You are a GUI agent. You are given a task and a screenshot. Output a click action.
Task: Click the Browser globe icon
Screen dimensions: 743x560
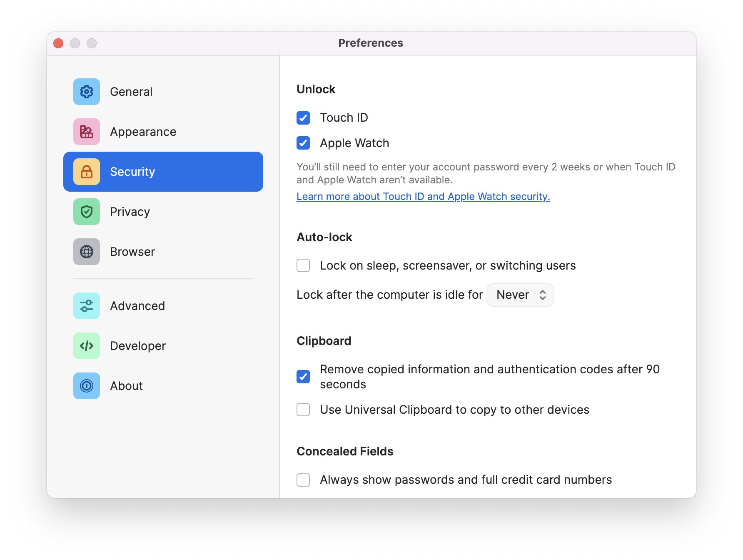coord(87,252)
